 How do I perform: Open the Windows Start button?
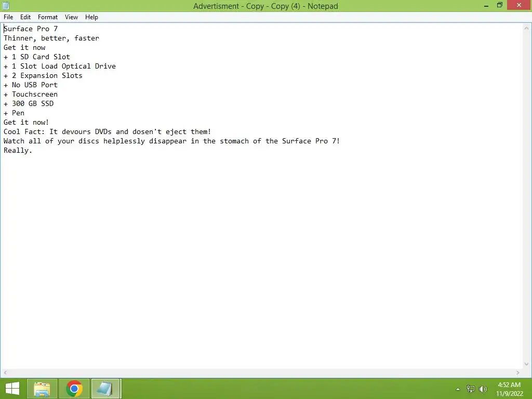click(12, 389)
